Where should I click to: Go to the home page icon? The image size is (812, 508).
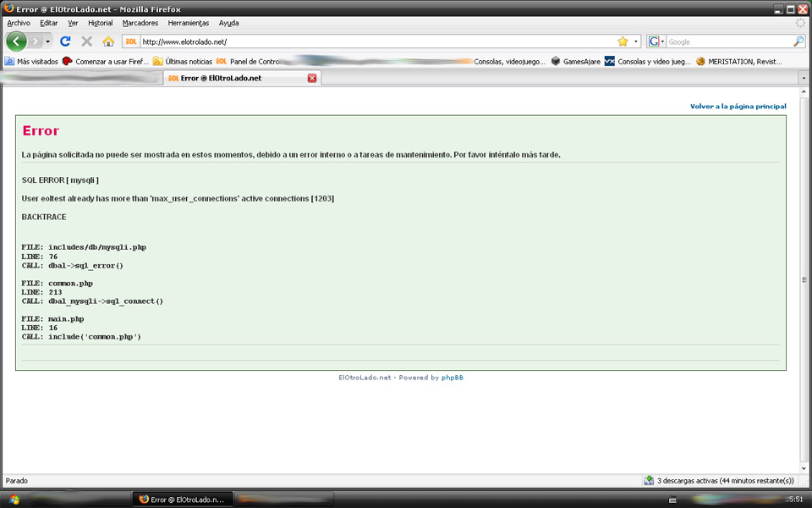point(108,41)
